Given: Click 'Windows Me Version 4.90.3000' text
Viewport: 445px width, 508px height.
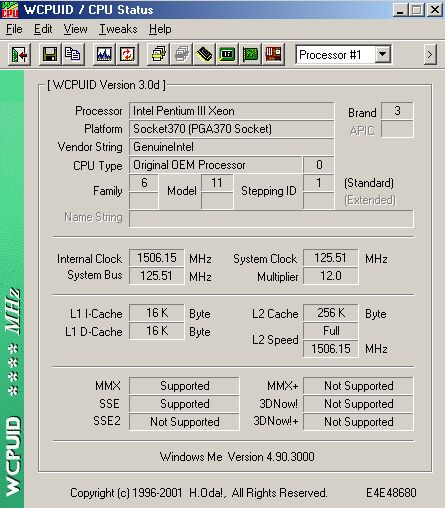Looking at the screenshot, I should coord(237,457).
